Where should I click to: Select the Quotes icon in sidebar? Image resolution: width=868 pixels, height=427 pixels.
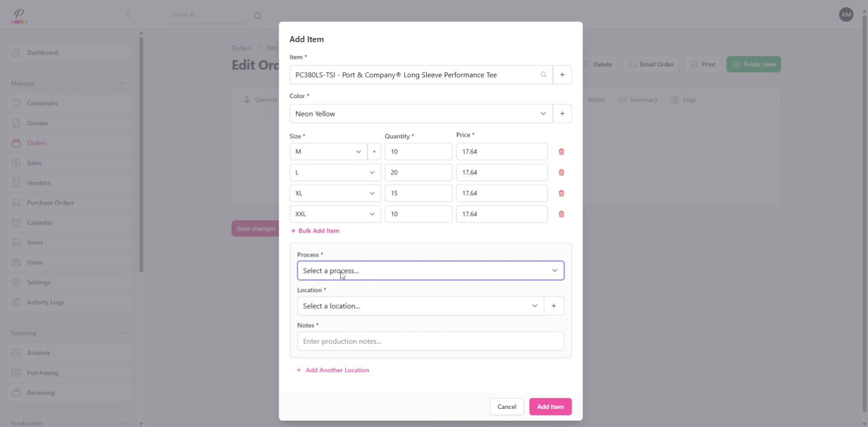pos(16,123)
